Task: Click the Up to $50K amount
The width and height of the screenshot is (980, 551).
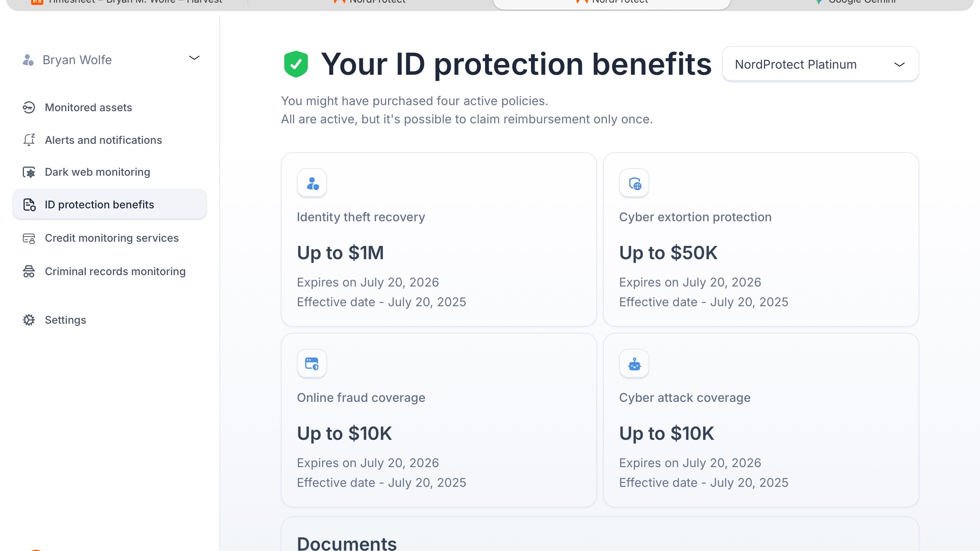Action: click(668, 253)
